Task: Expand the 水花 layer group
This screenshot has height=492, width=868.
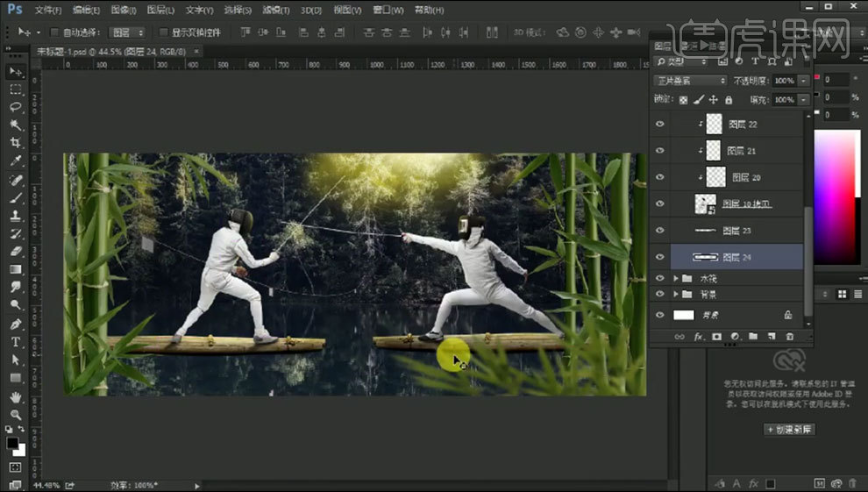Action: (675, 278)
